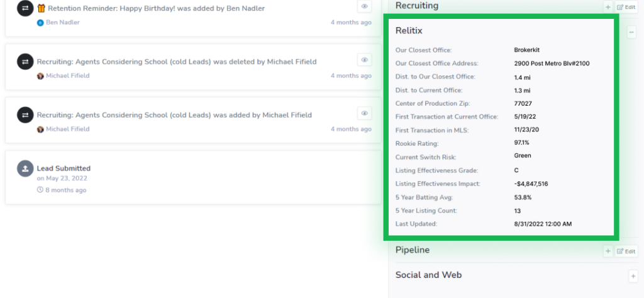Click Lead Submitted heading

click(64, 168)
